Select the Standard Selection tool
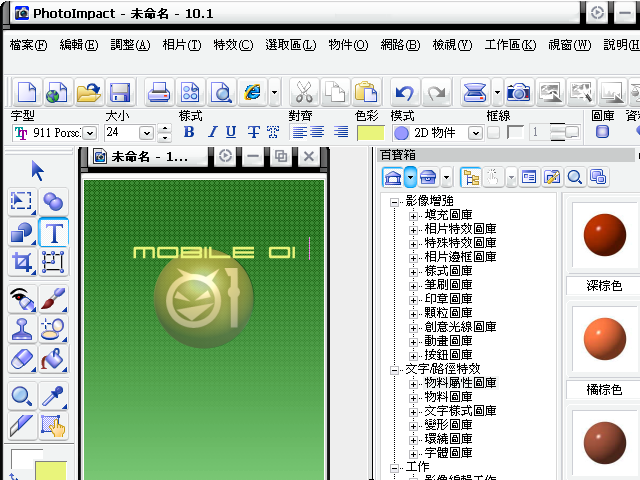The height and width of the screenshot is (480, 640). coord(22,202)
